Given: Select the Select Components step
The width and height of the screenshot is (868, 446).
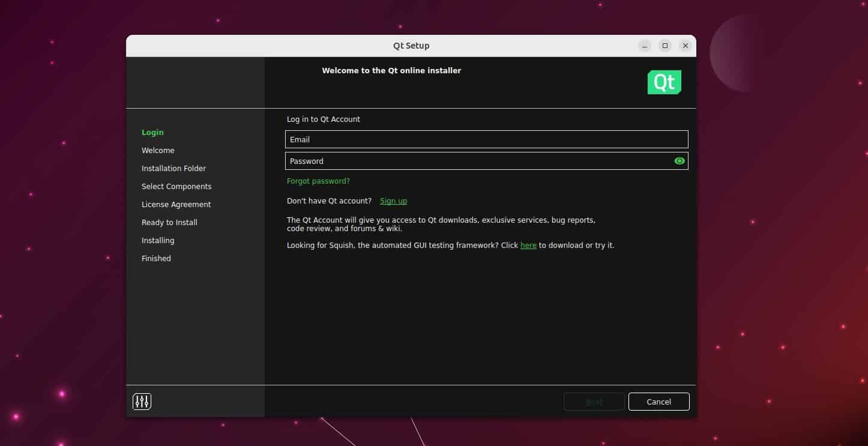Looking at the screenshot, I should tap(176, 186).
